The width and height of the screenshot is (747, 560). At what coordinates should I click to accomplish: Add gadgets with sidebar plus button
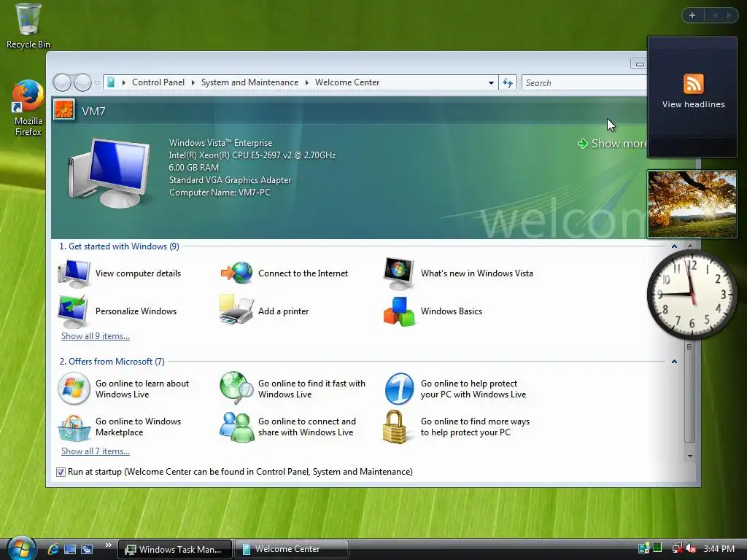[692, 15]
